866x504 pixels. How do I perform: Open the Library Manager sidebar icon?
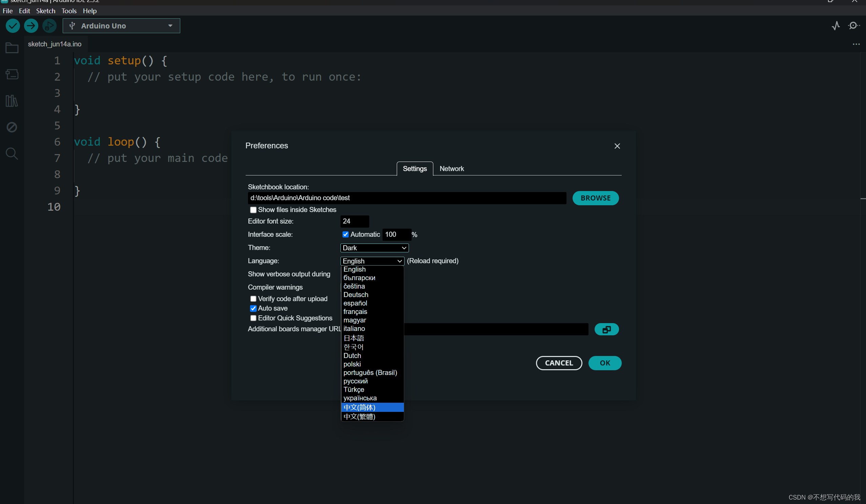tap(12, 101)
